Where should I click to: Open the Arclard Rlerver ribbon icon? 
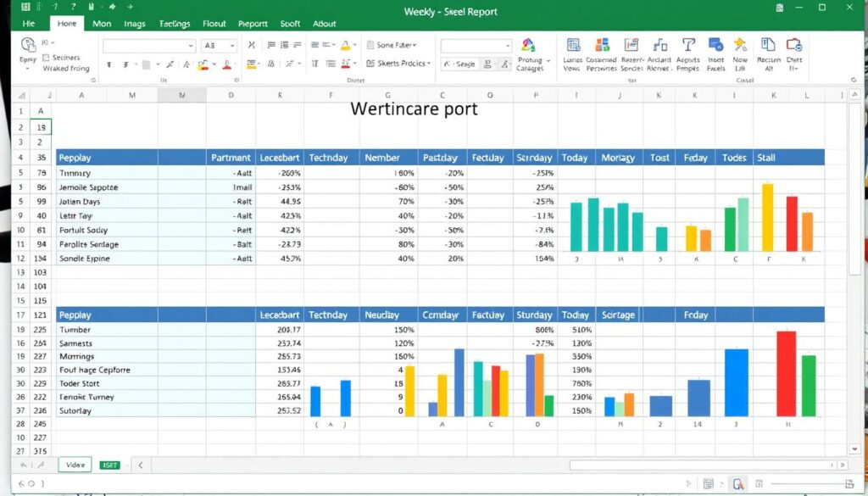tap(659, 45)
